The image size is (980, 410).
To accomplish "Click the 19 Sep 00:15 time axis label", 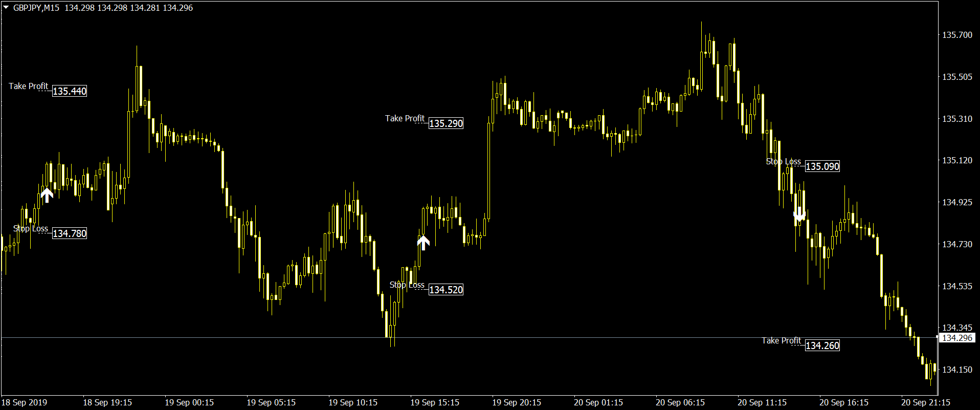I will (x=189, y=402).
